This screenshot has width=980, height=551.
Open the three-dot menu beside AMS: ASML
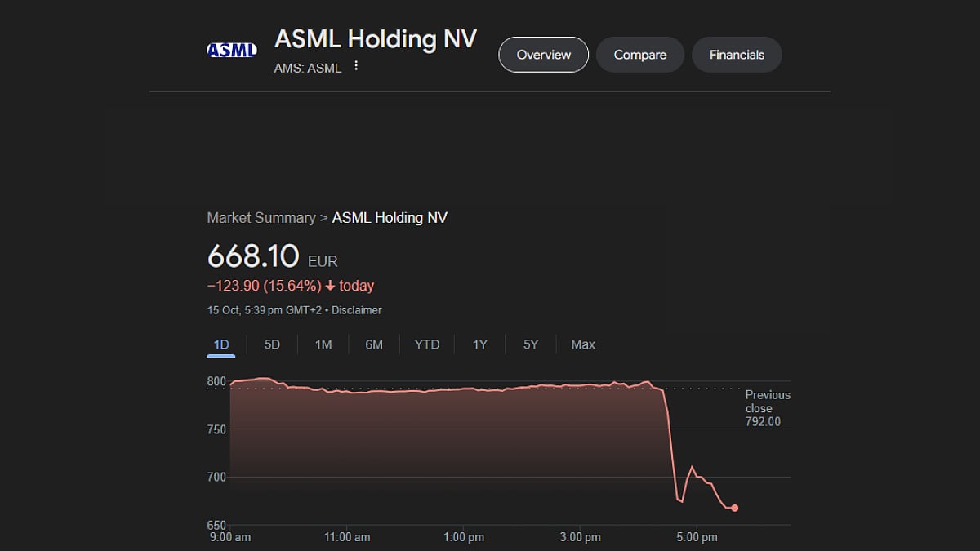[x=356, y=66]
